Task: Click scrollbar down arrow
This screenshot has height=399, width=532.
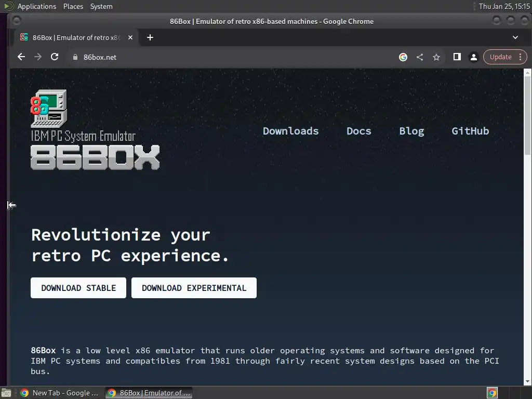Action: (528, 381)
